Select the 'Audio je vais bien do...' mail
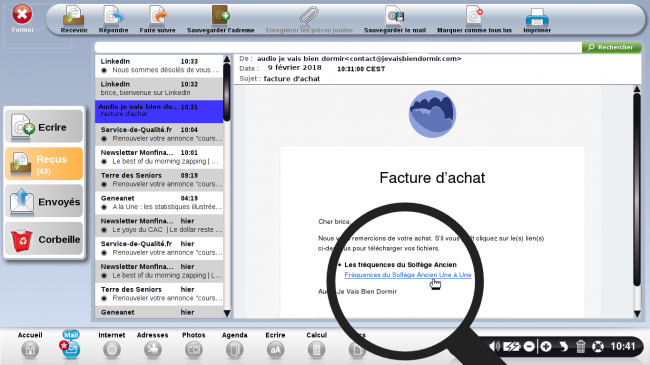The width and height of the screenshot is (650, 365). point(159,112)
